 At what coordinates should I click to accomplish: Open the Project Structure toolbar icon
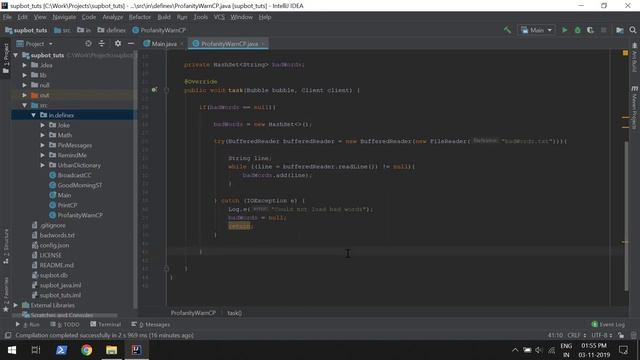click(620, 30)
